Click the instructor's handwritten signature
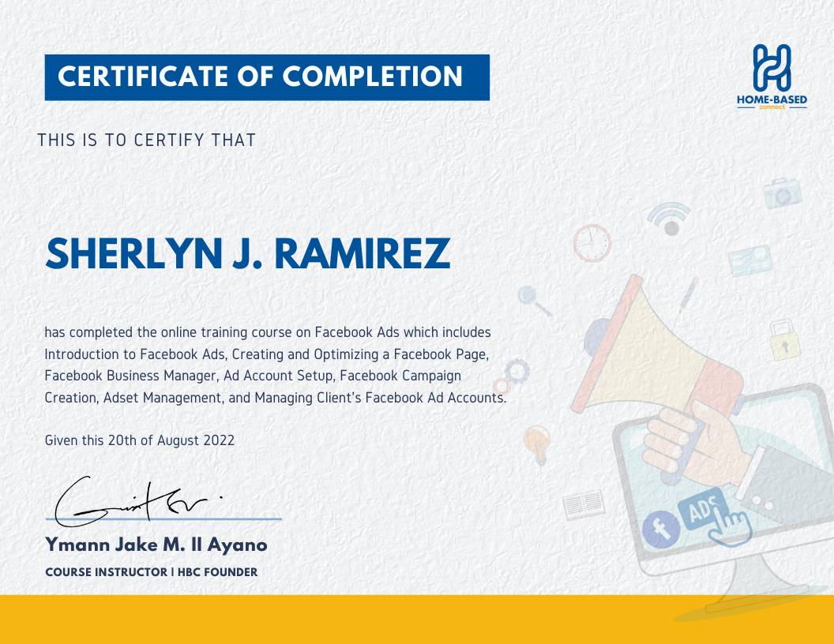 point(138,502)
